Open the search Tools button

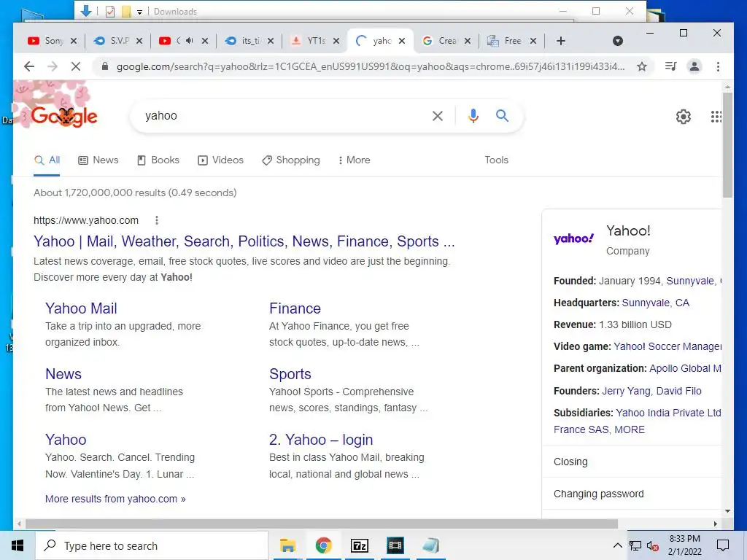click(496, 160)
